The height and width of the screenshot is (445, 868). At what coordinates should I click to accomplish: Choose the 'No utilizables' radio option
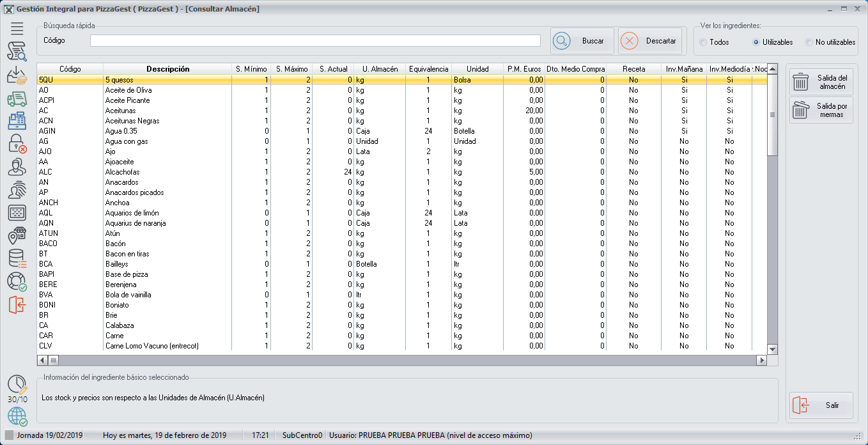(809, 42)
